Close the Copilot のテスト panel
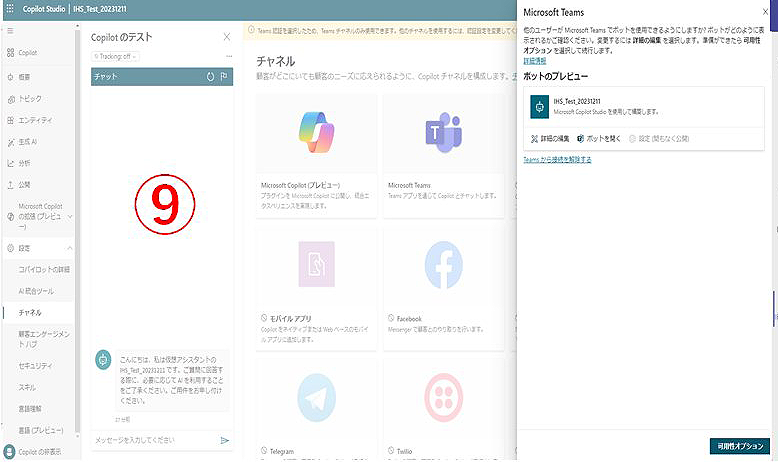The width and height of the screenshot is (778, 462). pyautogui.click(x=227, y=37)
